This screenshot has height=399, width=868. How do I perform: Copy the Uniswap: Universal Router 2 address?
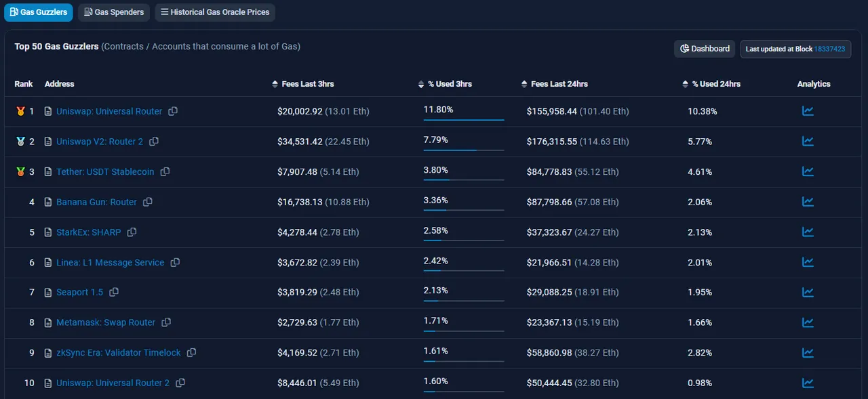pyautogui.click(x=180, y=383)
